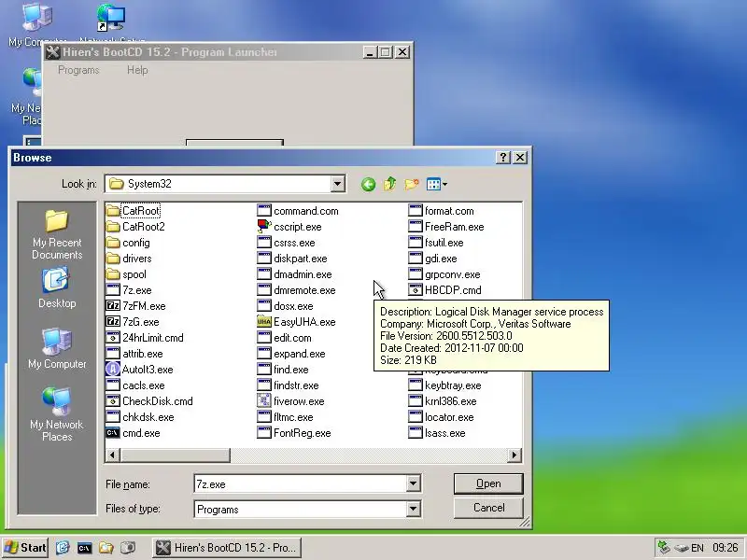Select lsass.exe in the file list

(x=437, y=433)
